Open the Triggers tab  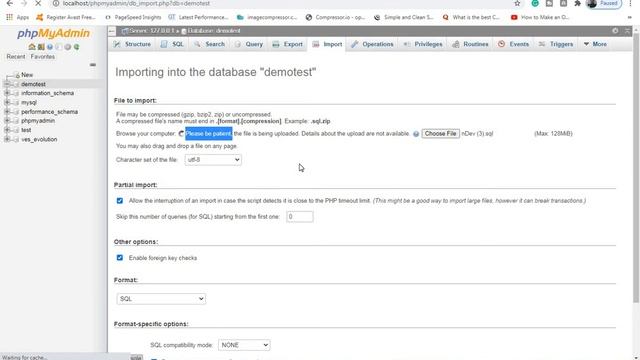(x=556, y=44)
